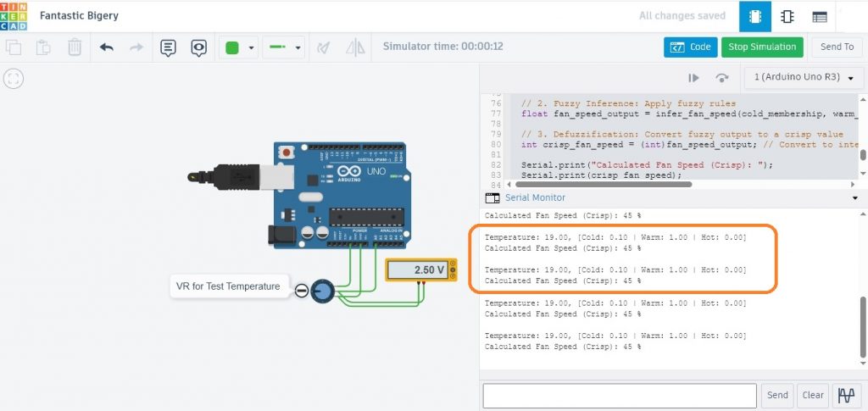Screen dimensions: 868x411
Task: Open the wire color dropdown arrow
Action: click(251, 48)
